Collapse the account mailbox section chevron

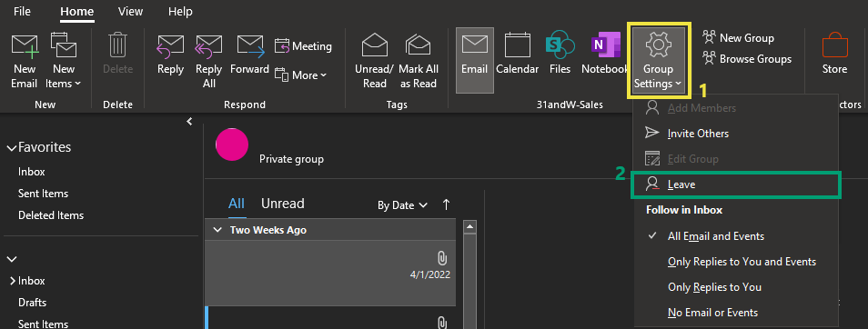pos(12,259)
